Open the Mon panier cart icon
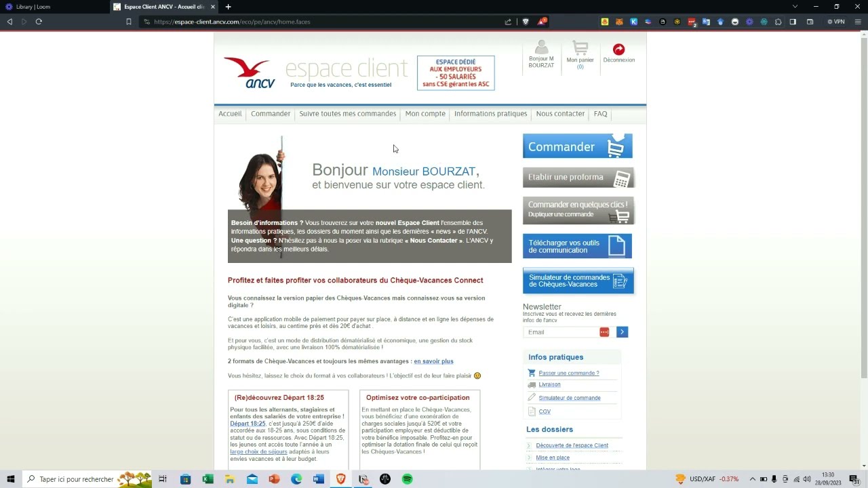The height and width of the screenshot is (488, 868). [580, 48]
